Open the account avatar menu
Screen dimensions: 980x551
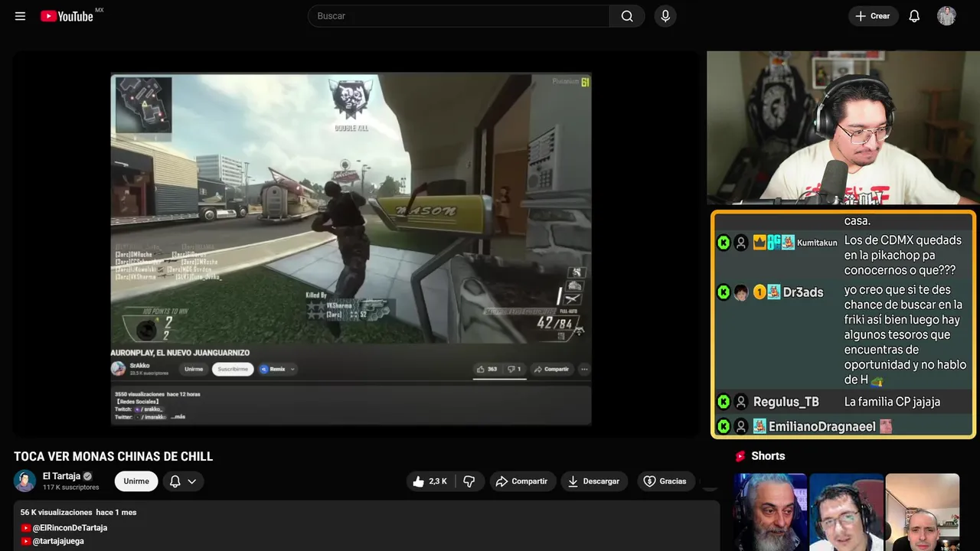coord(946,16)
